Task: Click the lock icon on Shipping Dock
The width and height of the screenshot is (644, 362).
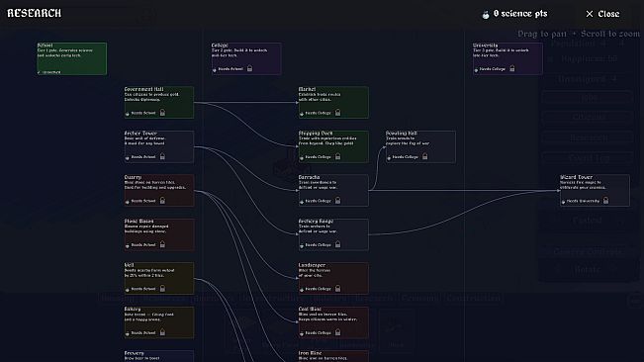Action: (337, 156)
